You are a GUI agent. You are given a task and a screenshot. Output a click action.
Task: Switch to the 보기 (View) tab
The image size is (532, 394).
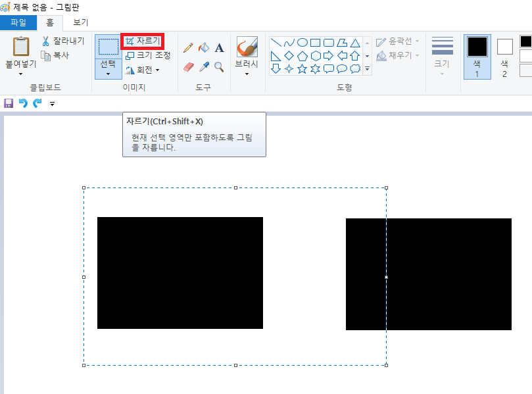click(x=81, y=23)
